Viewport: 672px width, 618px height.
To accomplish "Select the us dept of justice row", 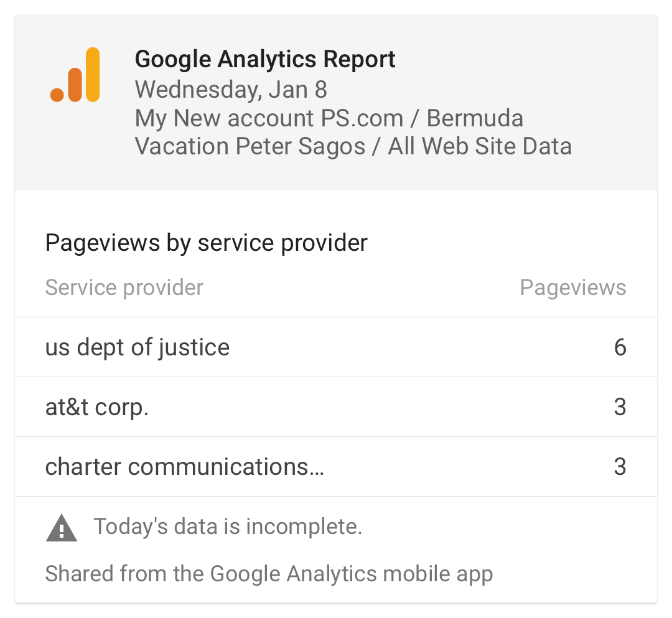I will [336, 347].
